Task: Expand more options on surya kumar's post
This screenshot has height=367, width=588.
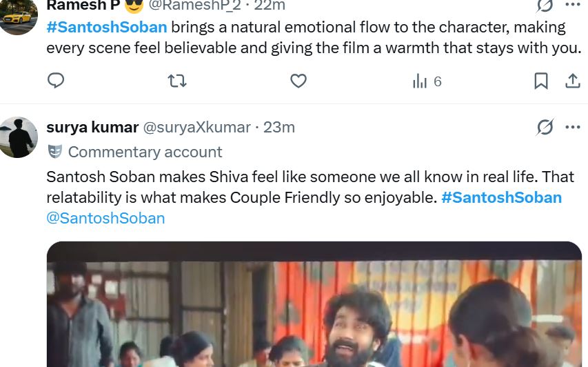Action: 572,127
